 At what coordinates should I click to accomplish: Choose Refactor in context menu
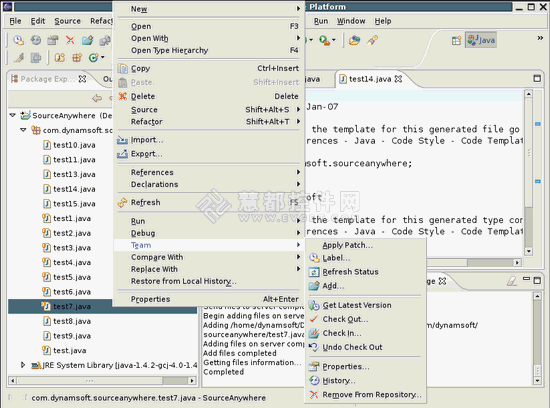(209, 121)
